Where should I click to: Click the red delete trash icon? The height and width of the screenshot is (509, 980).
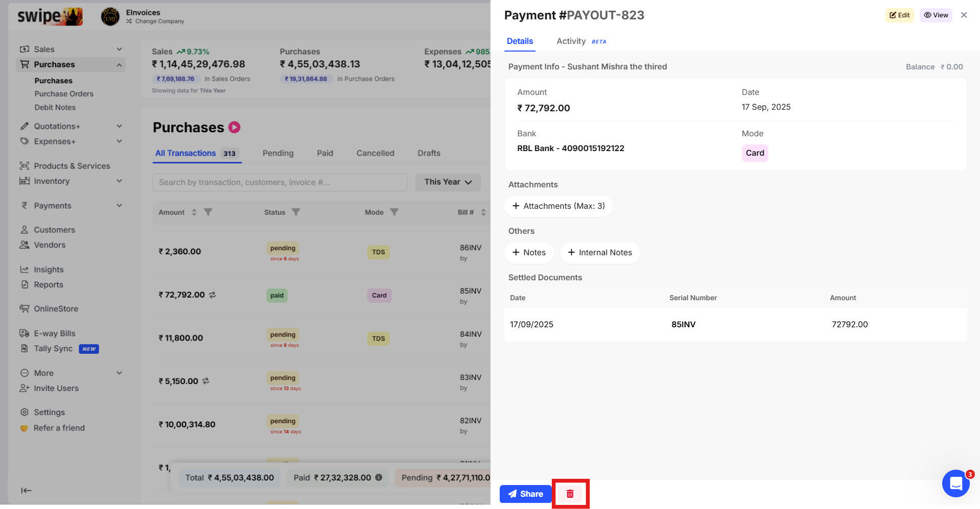tap(570, 494)
